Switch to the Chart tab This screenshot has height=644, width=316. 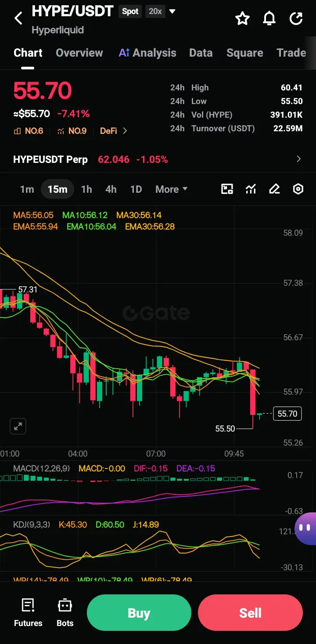(x=28, y=53)
